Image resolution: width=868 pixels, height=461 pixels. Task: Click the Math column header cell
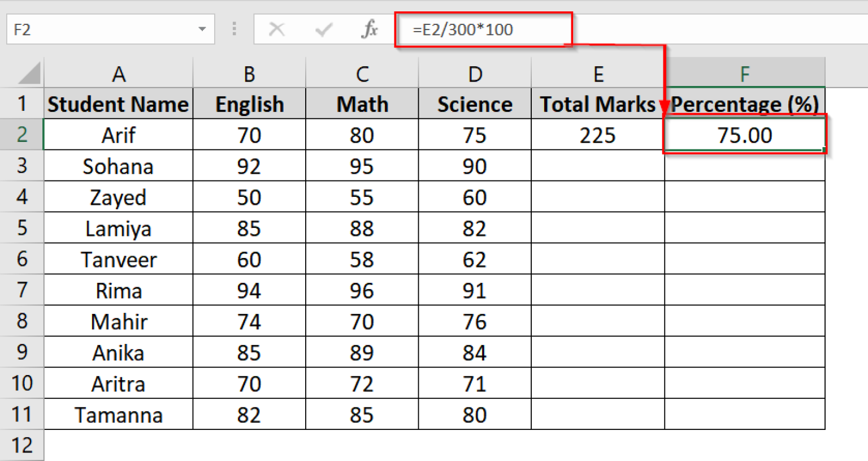(362, 104)
